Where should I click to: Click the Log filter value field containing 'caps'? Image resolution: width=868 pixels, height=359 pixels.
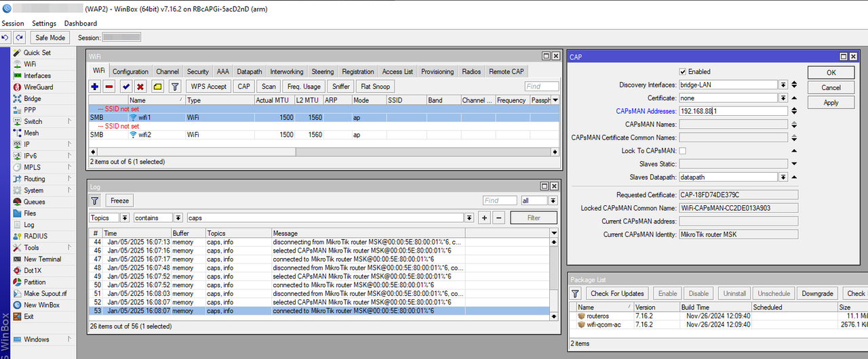click(x=325, y=218)
